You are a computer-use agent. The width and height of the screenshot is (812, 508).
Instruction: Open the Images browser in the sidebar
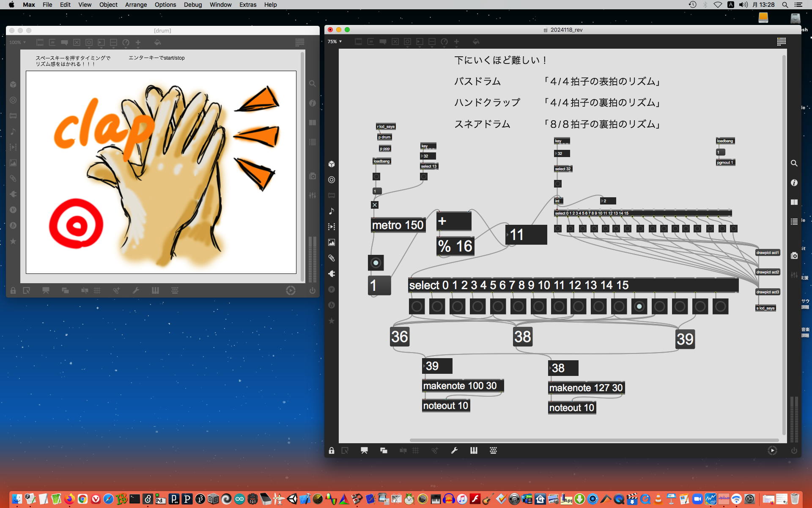[x=332, y=242]
